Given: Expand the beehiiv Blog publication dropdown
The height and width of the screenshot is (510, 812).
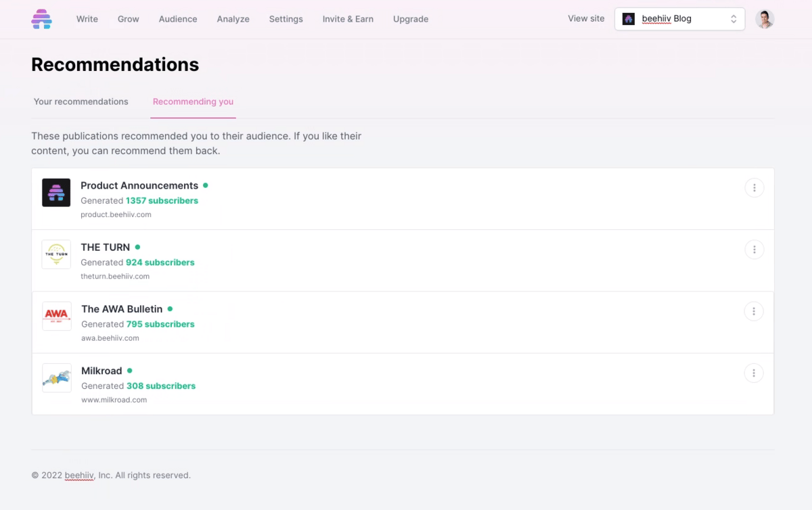Looking at the screenshot, I should pyautogui.click(x=679, y=19).
